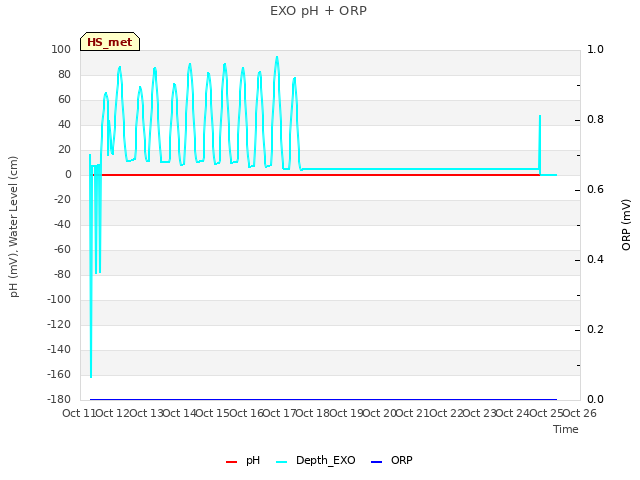Viewport: 640px width, 480px height.
Task: Click the -180 left y-axis tick label
Action: click(x=59, y=399)
